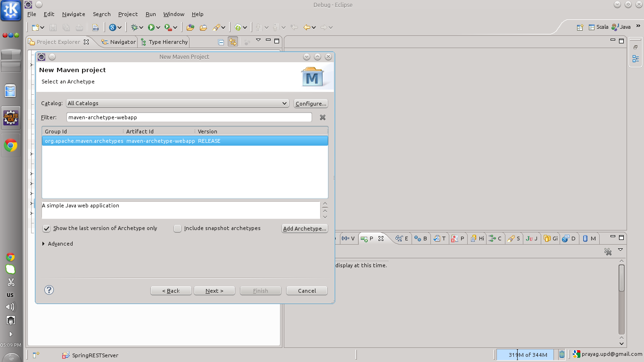644x362 pixels.
Task: Uncheck Show the last version of Archetype only
Action: click(x=47, y=228)
